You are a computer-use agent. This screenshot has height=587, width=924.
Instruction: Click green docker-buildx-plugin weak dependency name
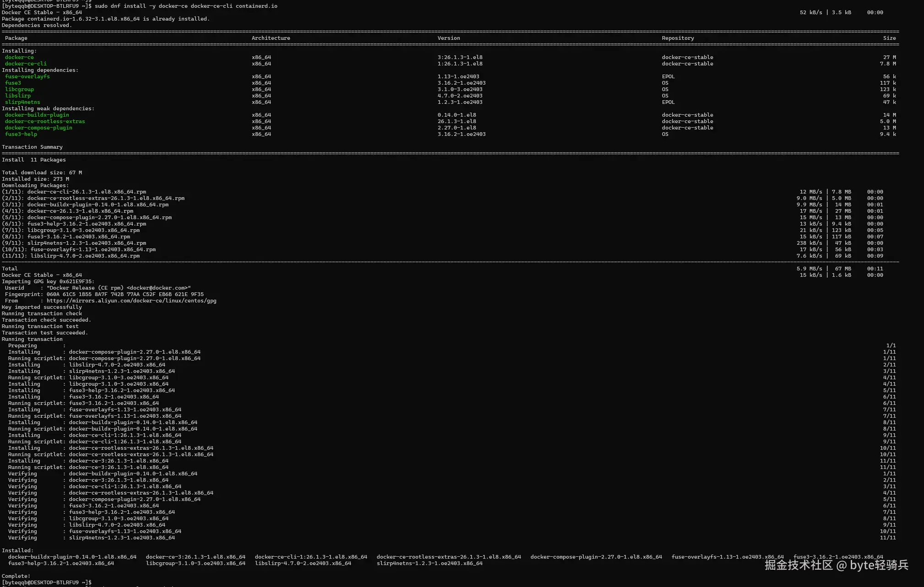click(37, 115)
